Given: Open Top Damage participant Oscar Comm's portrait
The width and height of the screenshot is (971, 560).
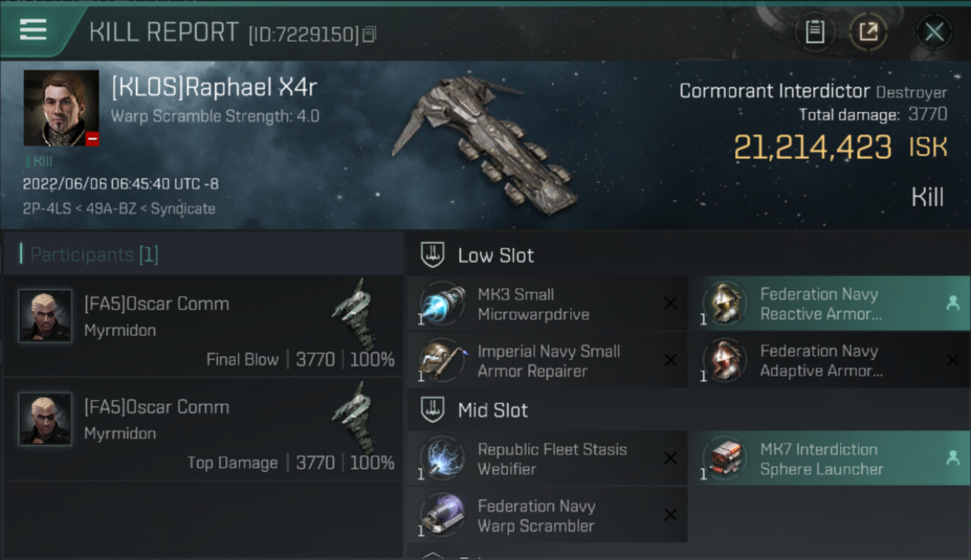Looking at the screenshot, I should click(46, 419).
